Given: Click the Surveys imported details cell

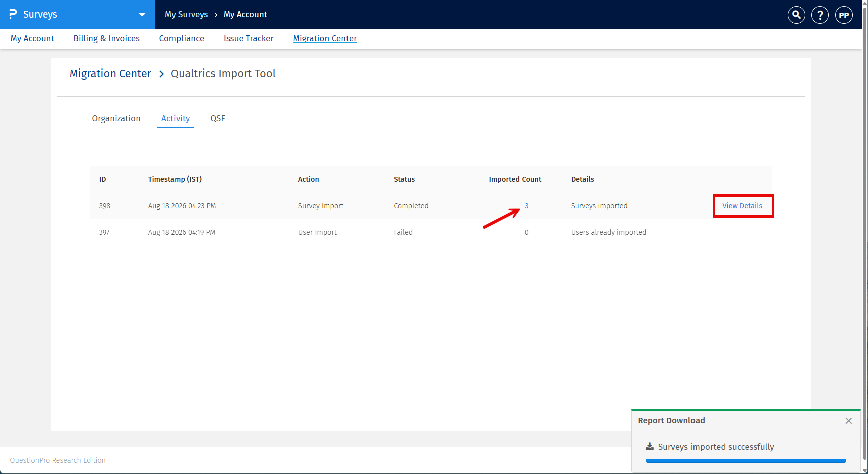Looking at the screenshot, I should click(599, 206).
